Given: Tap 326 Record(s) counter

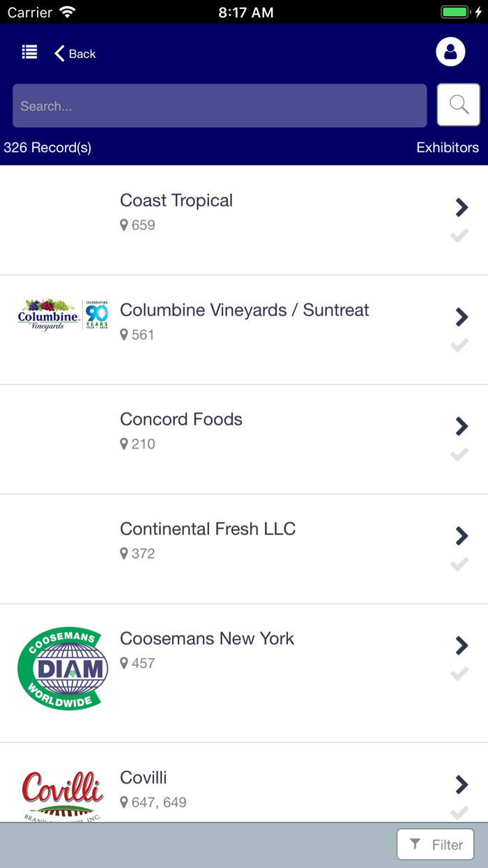Looking at the screenshot, I should [x=49, y=147].
